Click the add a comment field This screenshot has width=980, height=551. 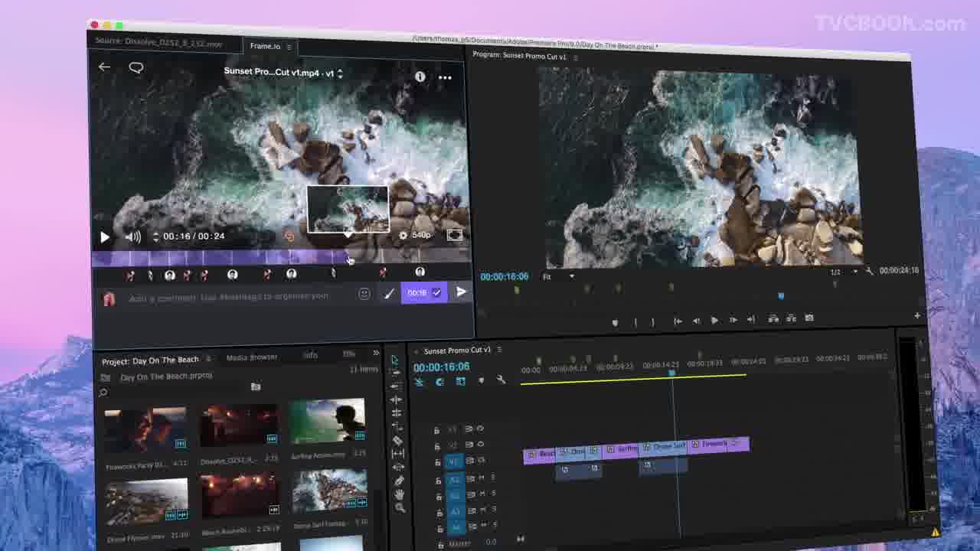(228, 297)
